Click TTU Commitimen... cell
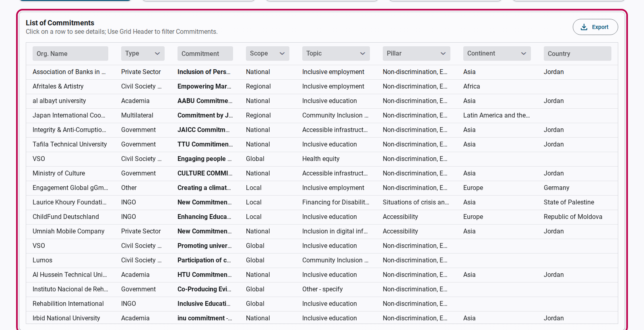This screenshot has height=330, width=644. tap(205, 144)
